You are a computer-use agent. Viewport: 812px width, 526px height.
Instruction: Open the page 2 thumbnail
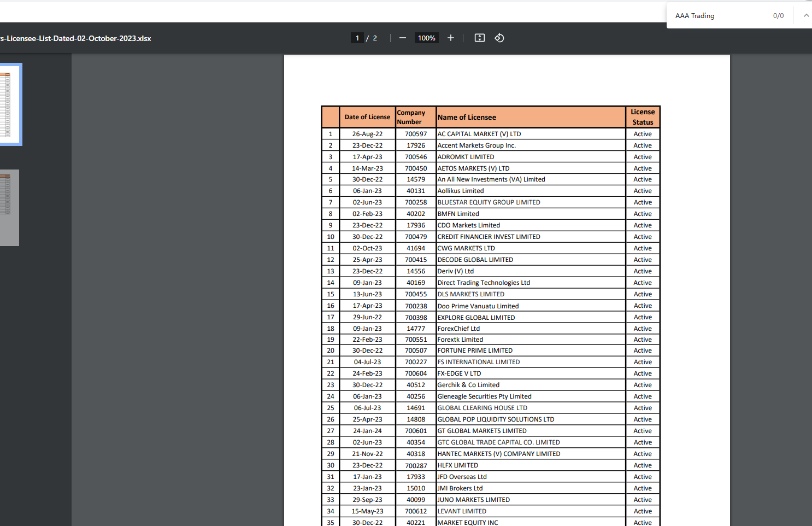coord(9,207)
